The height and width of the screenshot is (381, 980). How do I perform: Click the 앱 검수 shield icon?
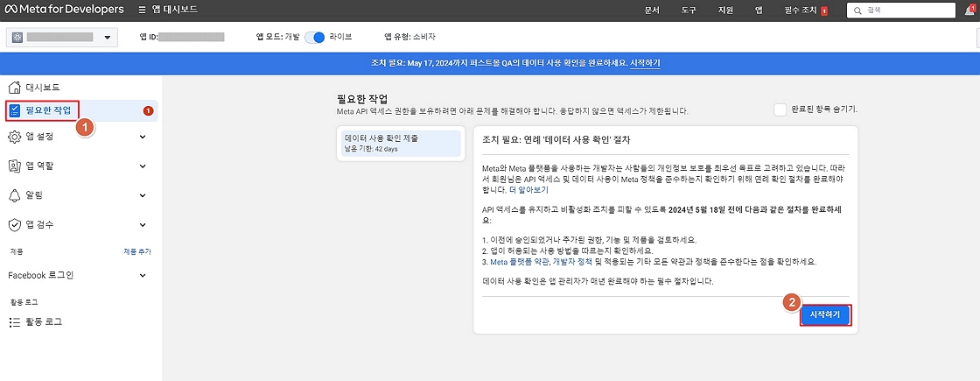click(15, 224)
